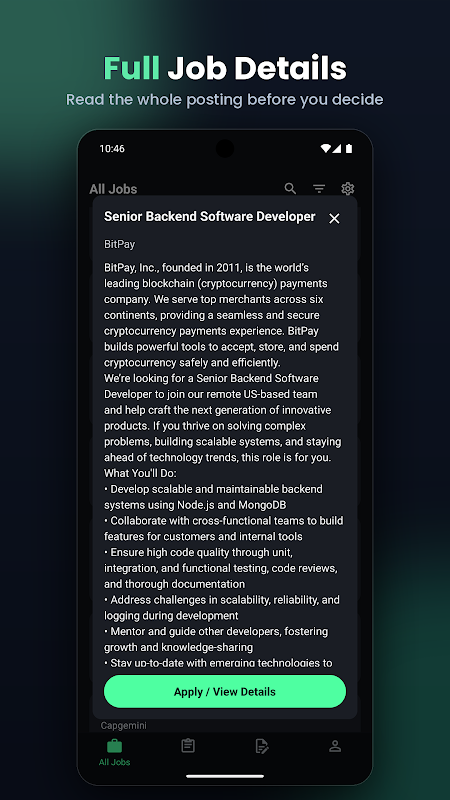This screenshot has height=800, width=450.
Task: Open the profile tab in bottom navigation
Action: coord(335,746)
